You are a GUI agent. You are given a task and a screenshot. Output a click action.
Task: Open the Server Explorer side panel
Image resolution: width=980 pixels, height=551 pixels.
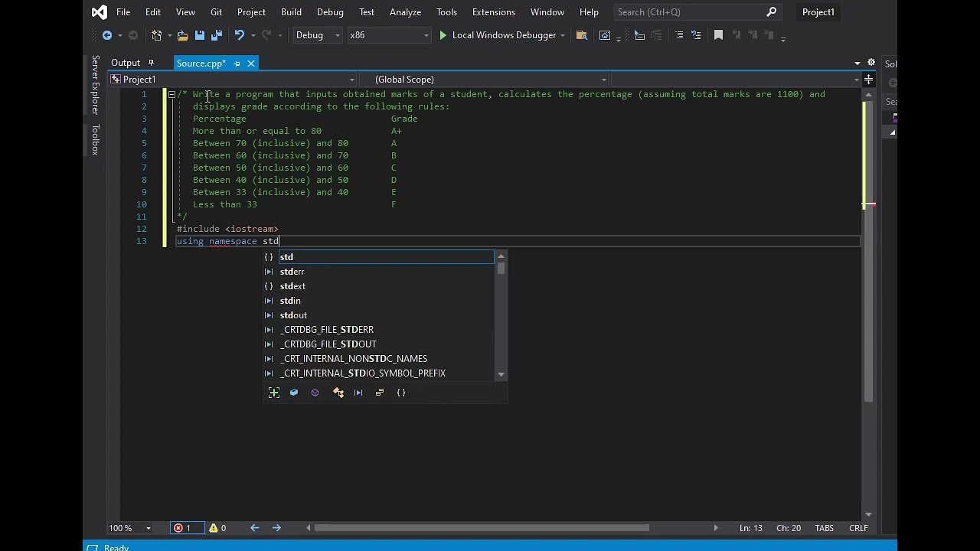coord(95,85)
